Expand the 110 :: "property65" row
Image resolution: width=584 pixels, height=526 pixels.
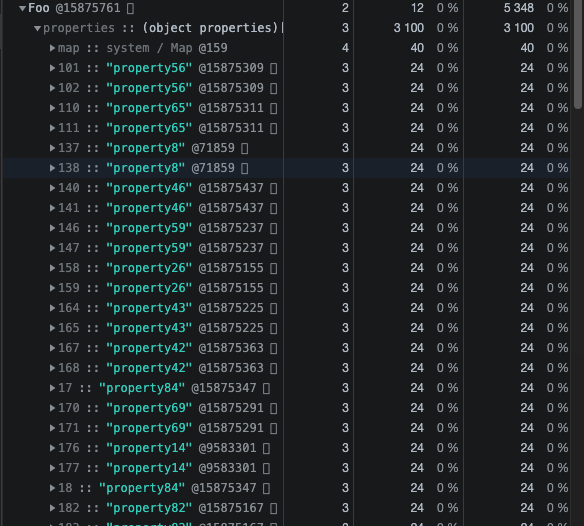coord(53,108)
